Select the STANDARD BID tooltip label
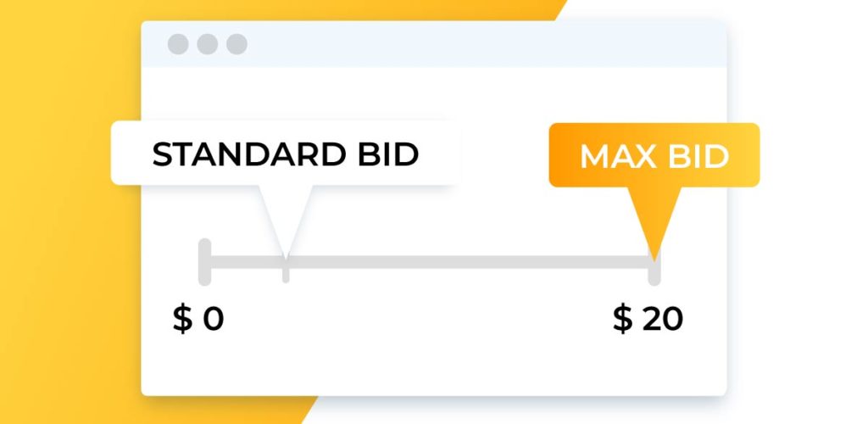Image resolution: width=868 pixels, height=424 pixels. pos(286,153)
